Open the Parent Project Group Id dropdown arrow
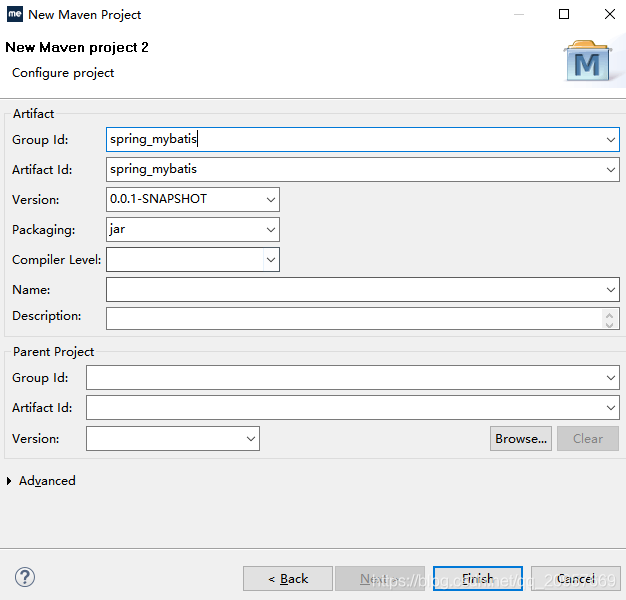 610,378
